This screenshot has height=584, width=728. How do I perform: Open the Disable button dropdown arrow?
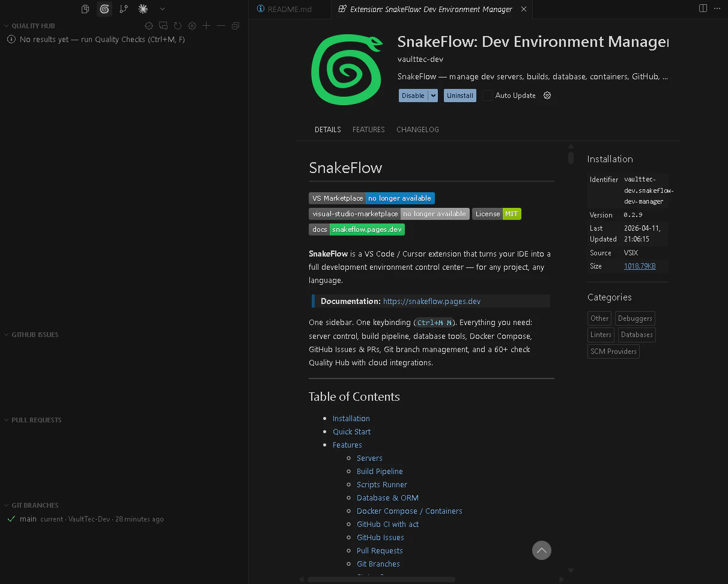433,96
